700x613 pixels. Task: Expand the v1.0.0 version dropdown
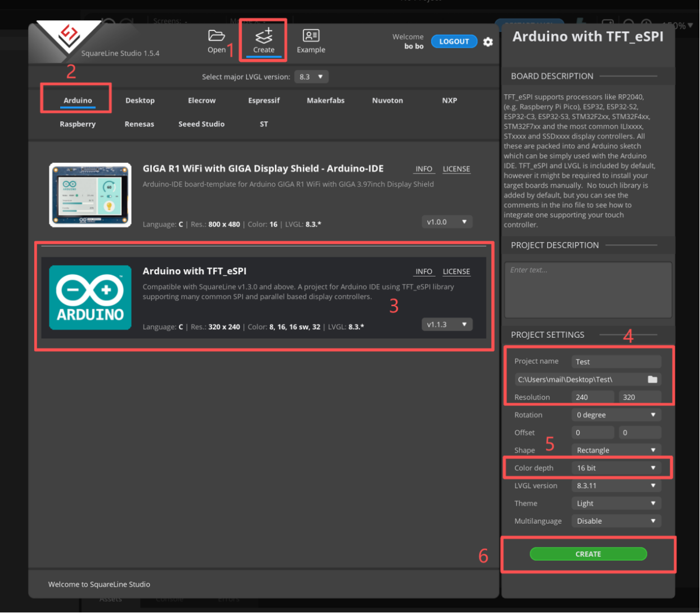tap(447, 222)
